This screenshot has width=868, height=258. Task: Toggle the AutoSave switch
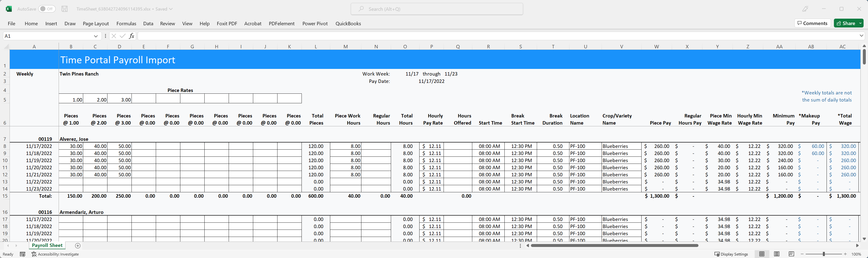click(47, 9)
